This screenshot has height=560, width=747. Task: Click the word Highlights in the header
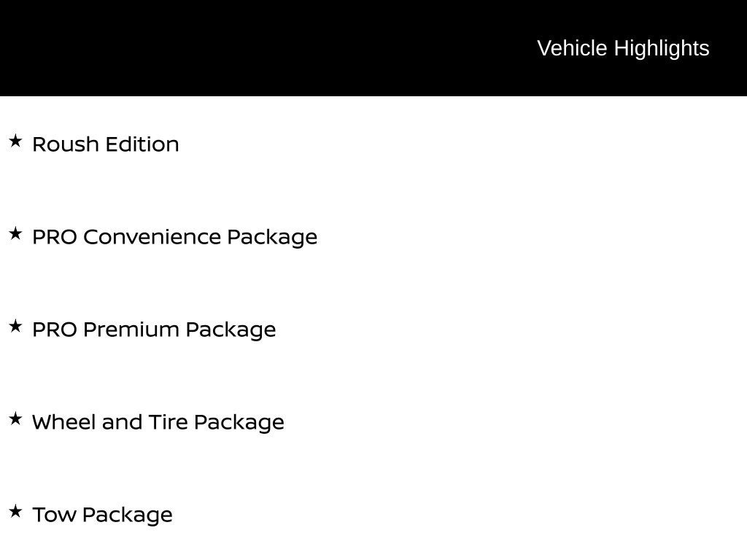(662, 48)
